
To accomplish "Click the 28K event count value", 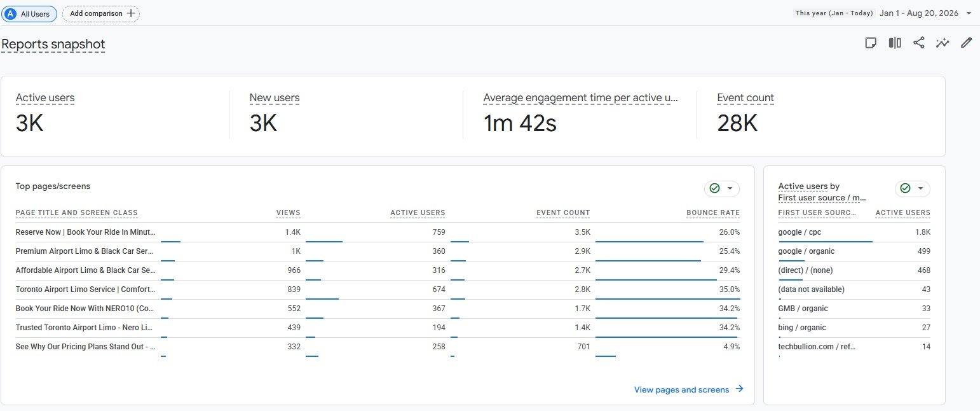I will tap(737, 123).
